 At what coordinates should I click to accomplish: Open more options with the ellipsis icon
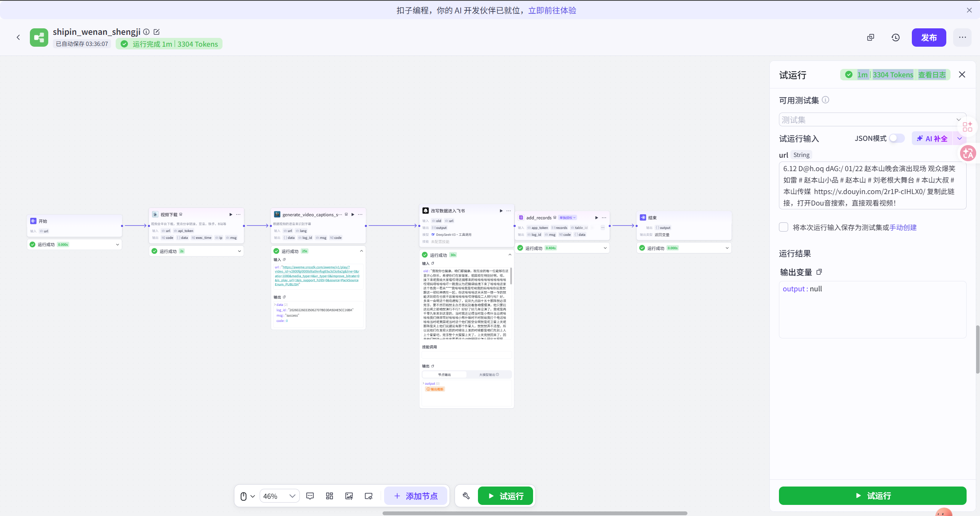[x=962, y=37]
